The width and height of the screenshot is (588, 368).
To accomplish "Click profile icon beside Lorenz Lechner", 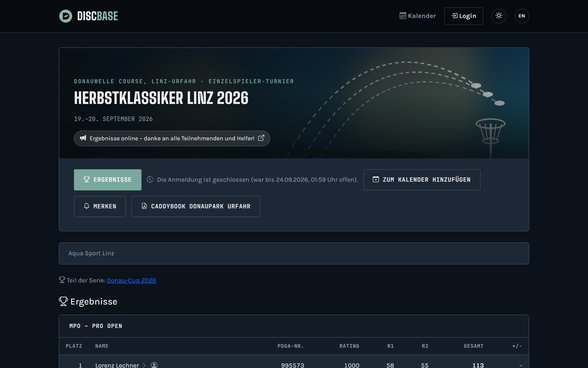I will tap(154, 365).
